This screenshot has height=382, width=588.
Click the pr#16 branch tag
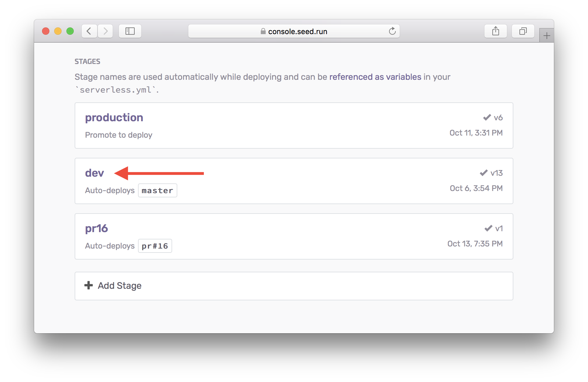point(155,246)
